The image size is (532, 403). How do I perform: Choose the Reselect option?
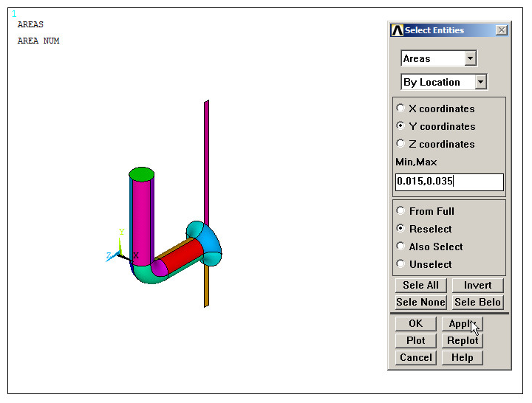[400, 228]
